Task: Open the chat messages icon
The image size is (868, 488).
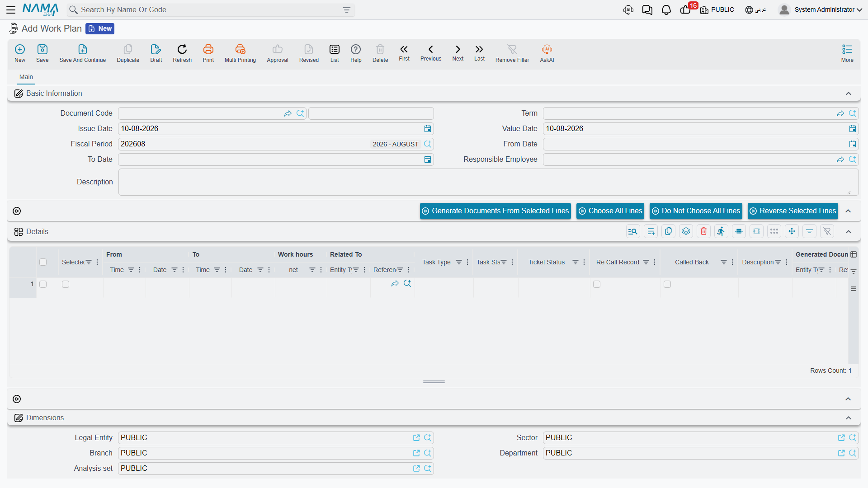Action: coord(647,9)
